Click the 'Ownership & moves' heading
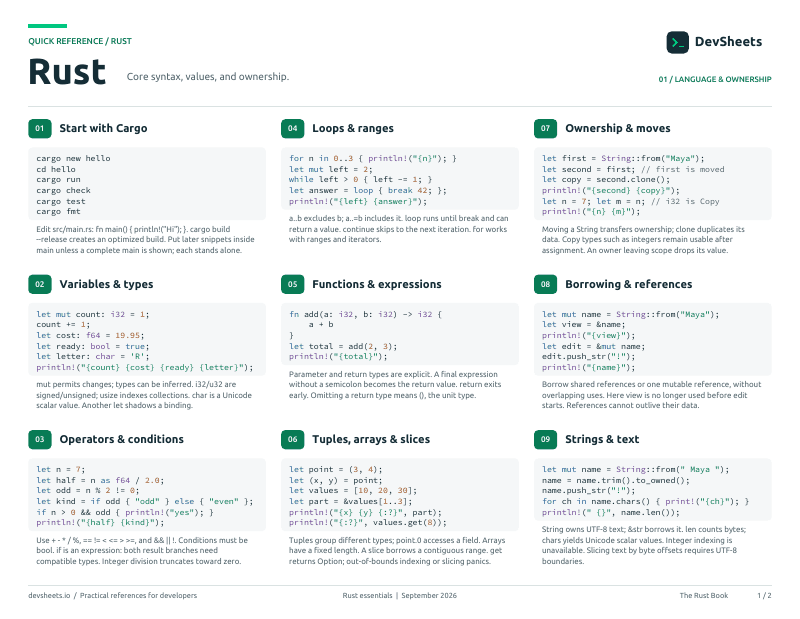 [x=617, y=129]
